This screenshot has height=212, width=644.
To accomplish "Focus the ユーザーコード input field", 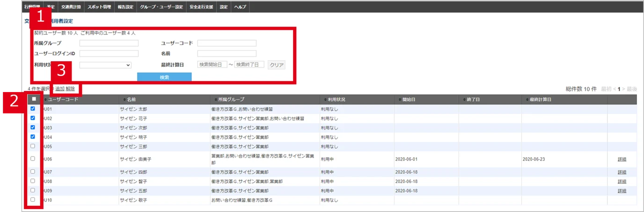I will click(227, 43).
